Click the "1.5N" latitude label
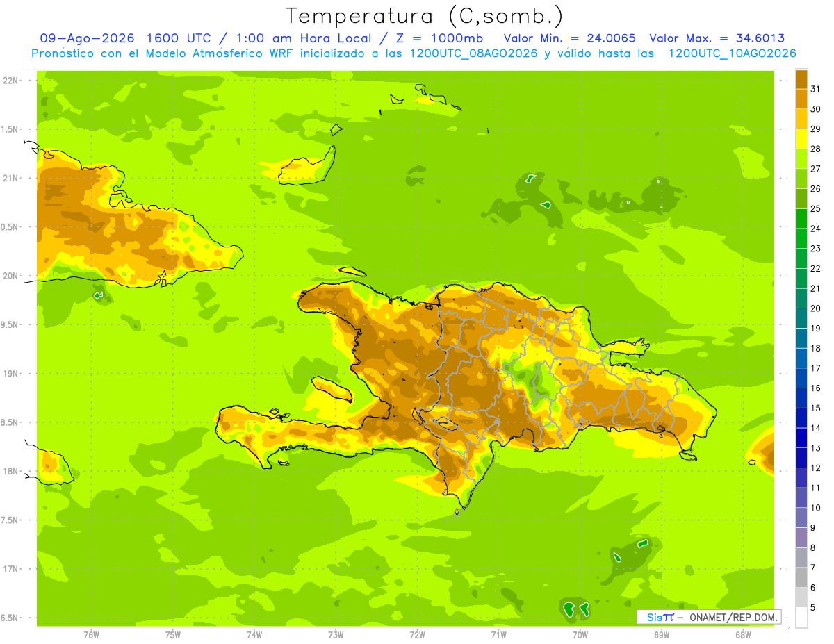This screenshot has width=834, height=644. tap(10, 129)
